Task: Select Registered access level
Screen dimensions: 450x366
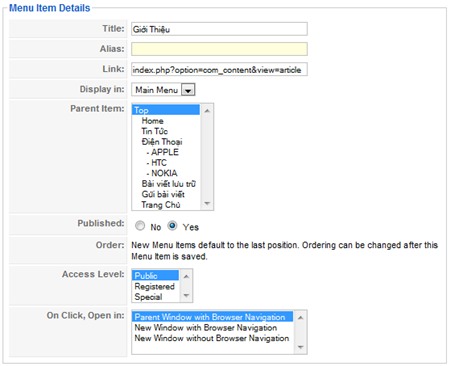Action: [156, 286]
